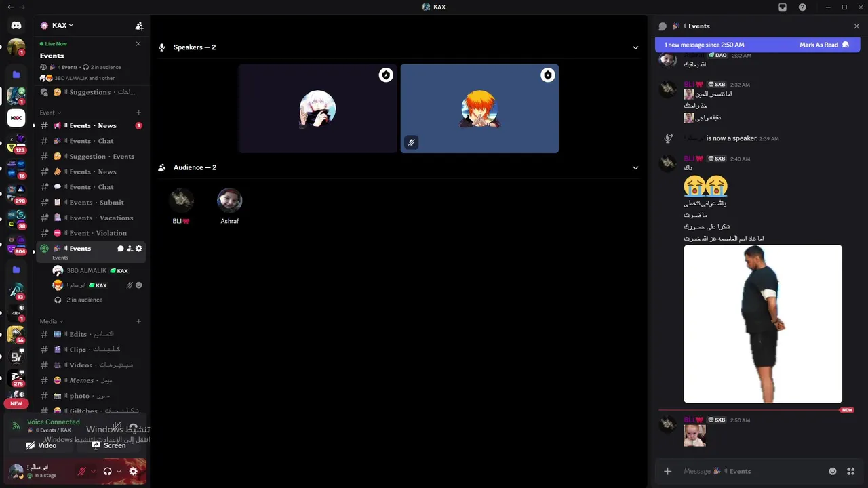868x488 pixels.
Task: Turn on camera with Video button
Action: pos(41,445)
